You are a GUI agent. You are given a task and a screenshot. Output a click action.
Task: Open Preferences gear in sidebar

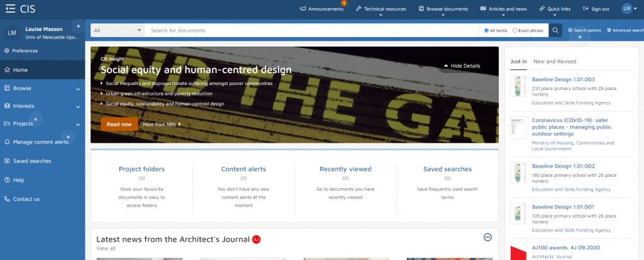[7, 51]
